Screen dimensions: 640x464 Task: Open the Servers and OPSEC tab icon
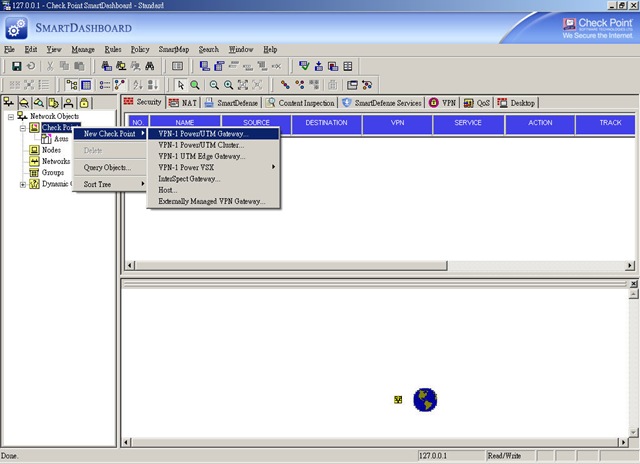[53, 103]
